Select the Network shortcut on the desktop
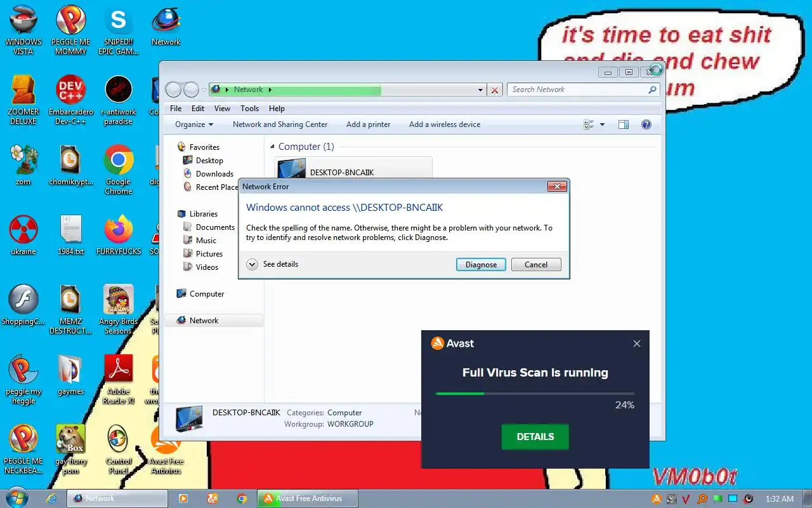Viewport: 812px width, 508px height. coord(166,25)
